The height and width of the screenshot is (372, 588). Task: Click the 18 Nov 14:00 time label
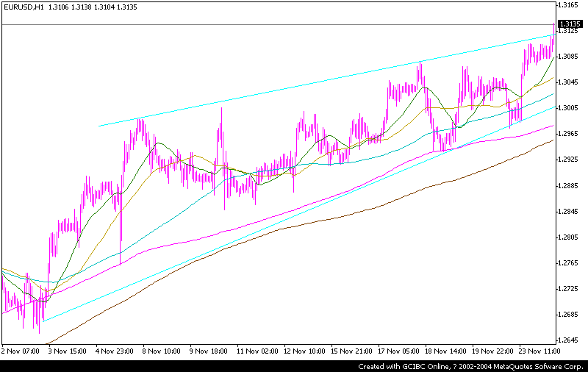(x=445, y=351)
